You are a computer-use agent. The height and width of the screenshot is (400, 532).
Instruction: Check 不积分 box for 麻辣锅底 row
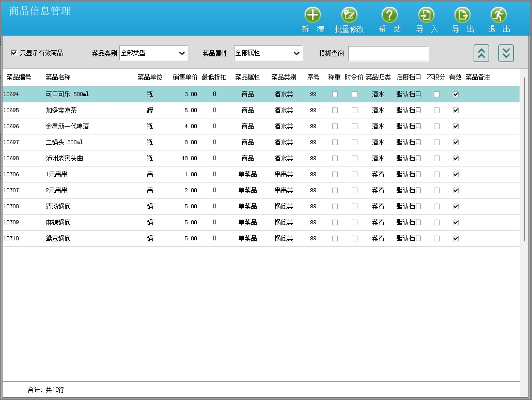click(436, 223)
